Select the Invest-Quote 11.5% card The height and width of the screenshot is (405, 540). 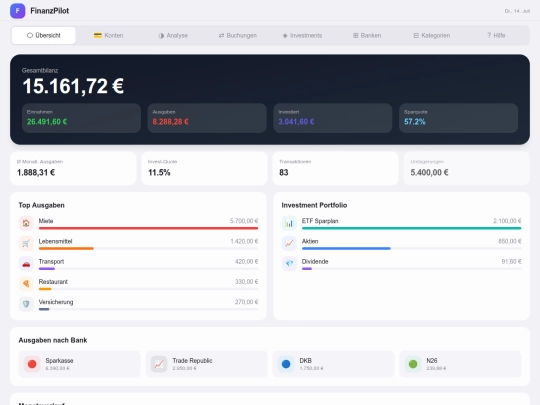point(204,168)
